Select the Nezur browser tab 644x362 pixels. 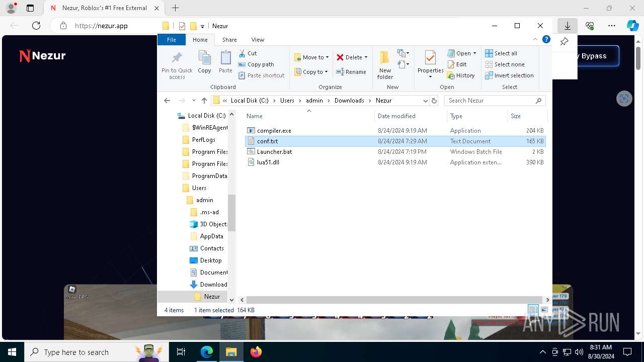click(x=105, y=8)
